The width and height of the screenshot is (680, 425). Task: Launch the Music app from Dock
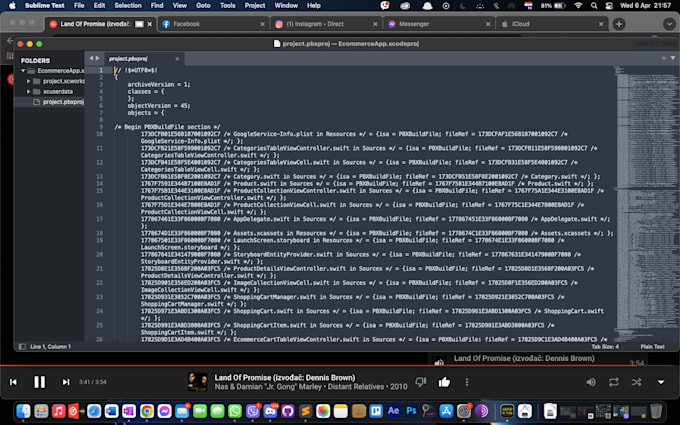click(x=59, y=411)
